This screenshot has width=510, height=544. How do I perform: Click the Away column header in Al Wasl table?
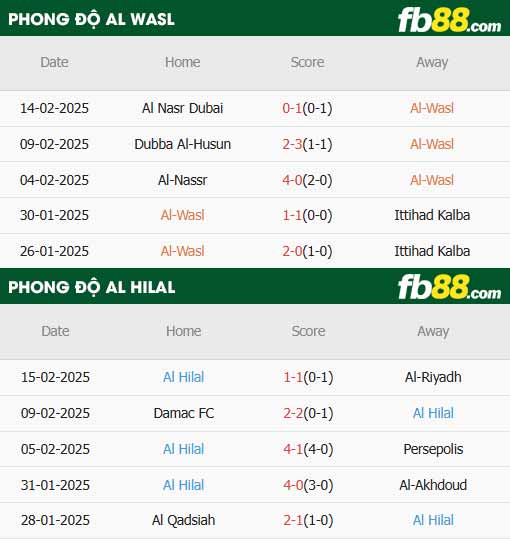[432, 63]
